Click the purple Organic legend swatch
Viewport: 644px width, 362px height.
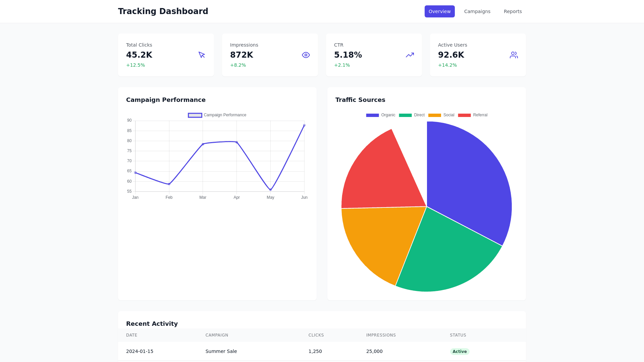point(372,115)
